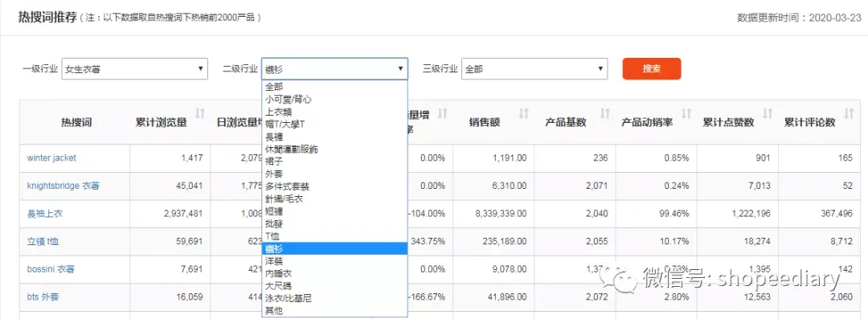Select 針織/毛衣 option
Screen dimensions: 868x319
click(334, 198)
